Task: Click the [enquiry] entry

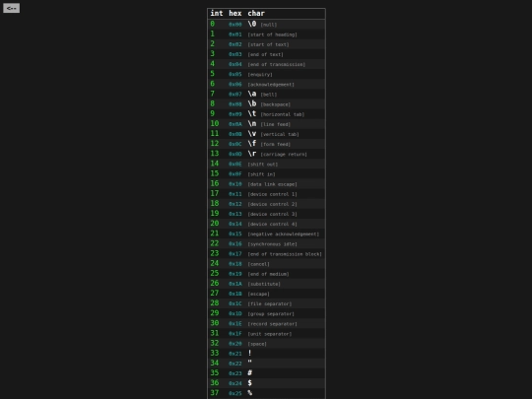Action: point(260,74)
